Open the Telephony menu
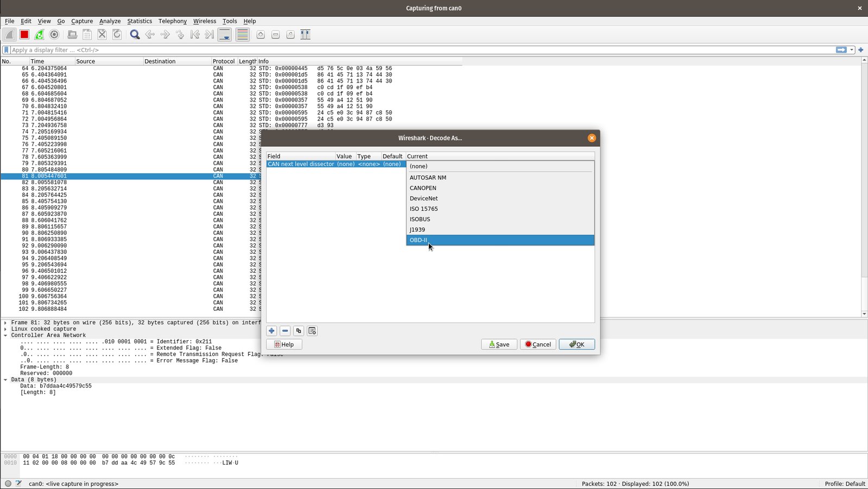This screenshot has height=489, width=868. pos(173,21)
